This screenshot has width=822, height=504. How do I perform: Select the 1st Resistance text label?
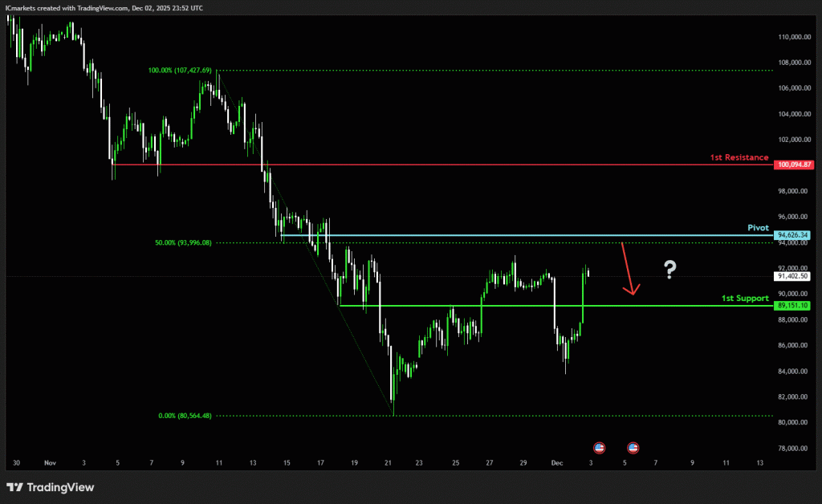point(739,157)
